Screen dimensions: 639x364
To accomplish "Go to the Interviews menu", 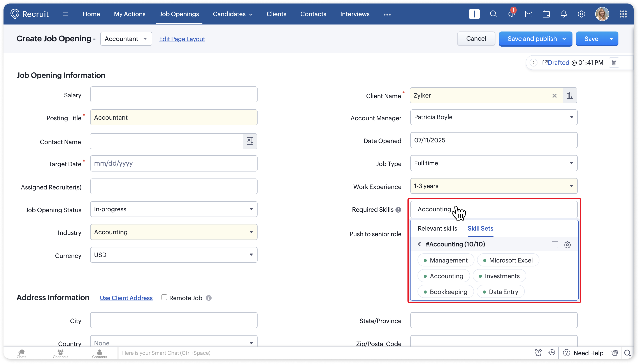I will [x=355, y=14].
